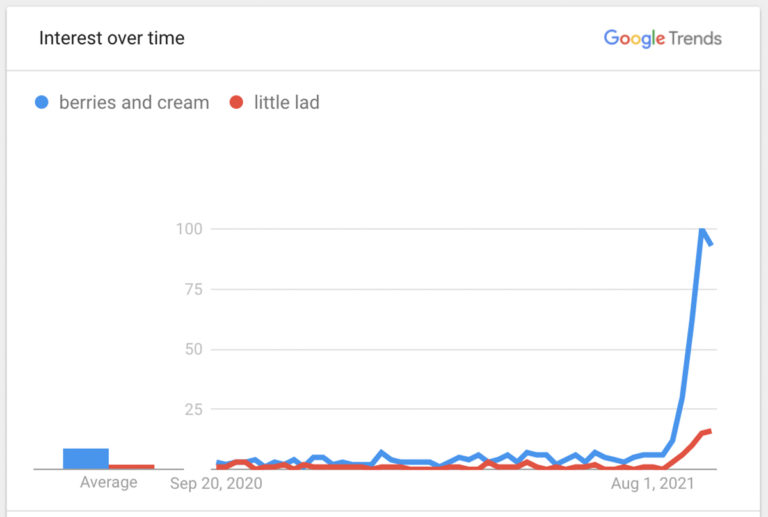Click the blue line's peak at 100
768x517 pixels.
702,230
